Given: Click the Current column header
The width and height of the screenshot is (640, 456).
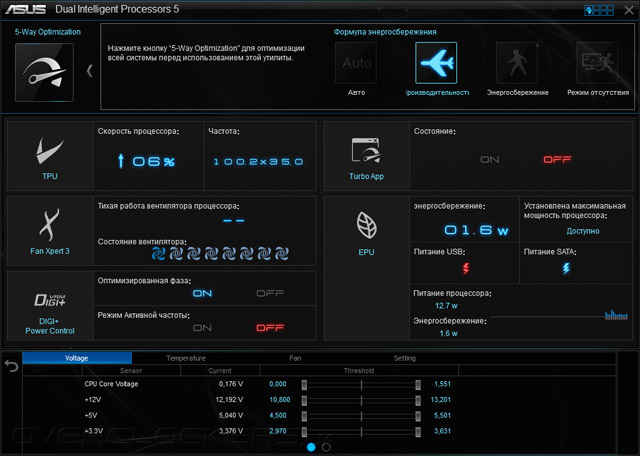Looking at the screenshot, I should (220, 371).
